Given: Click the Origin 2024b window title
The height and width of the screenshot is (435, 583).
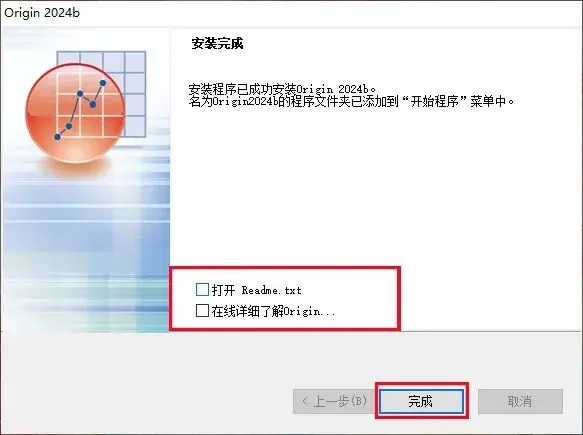Looking at the screenshot, I should click(x=42, y=13).
